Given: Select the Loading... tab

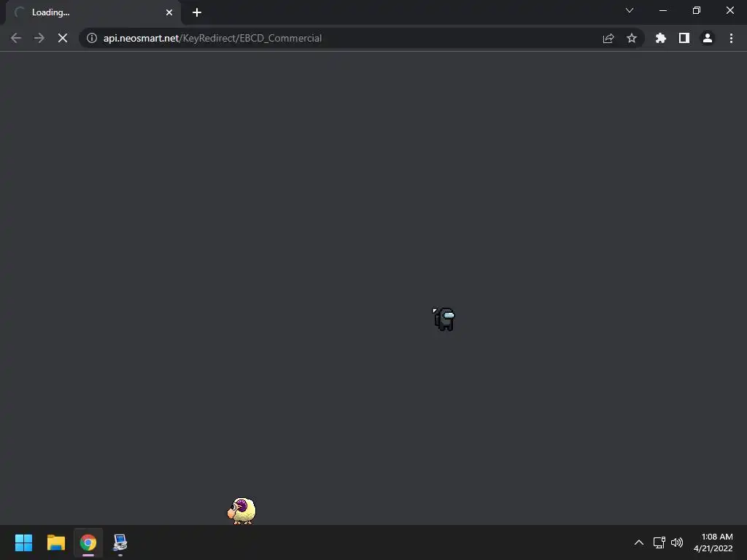Looking at the screenshot, I should [93, 12].
